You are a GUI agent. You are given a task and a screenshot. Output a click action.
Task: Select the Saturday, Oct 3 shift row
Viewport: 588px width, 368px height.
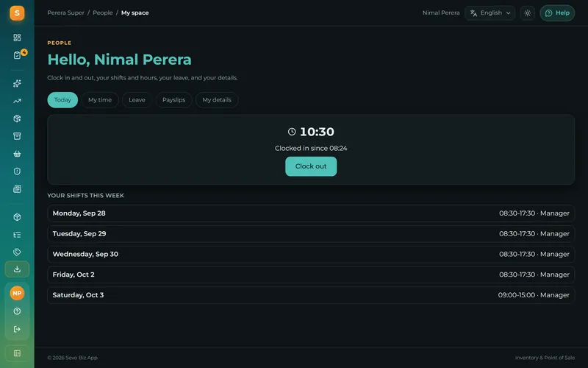click(x=311, y=295)
